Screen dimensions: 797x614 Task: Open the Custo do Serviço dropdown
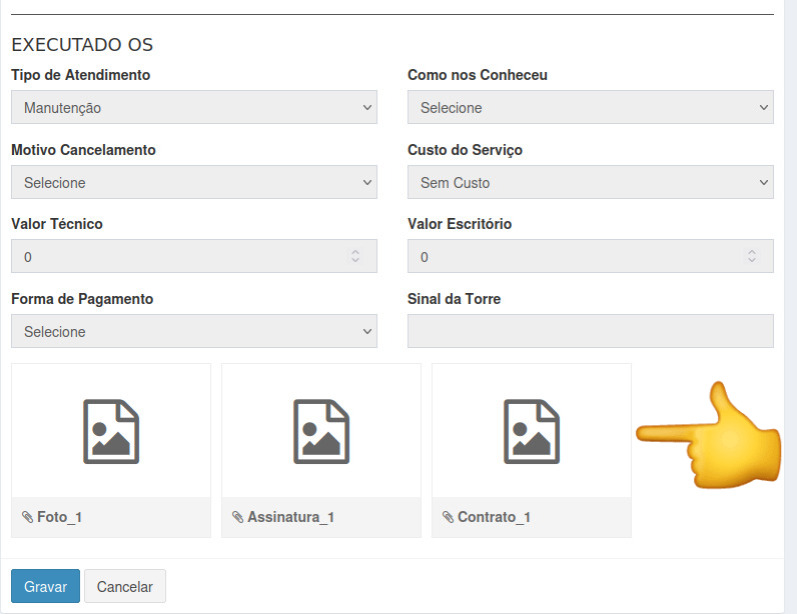(591, 182)
